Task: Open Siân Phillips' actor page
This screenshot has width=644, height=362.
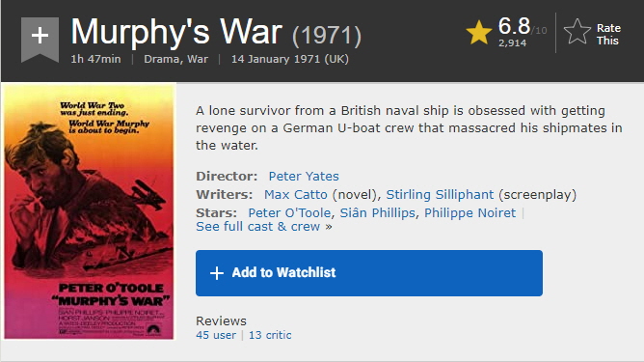Action: tap(377, 212)
